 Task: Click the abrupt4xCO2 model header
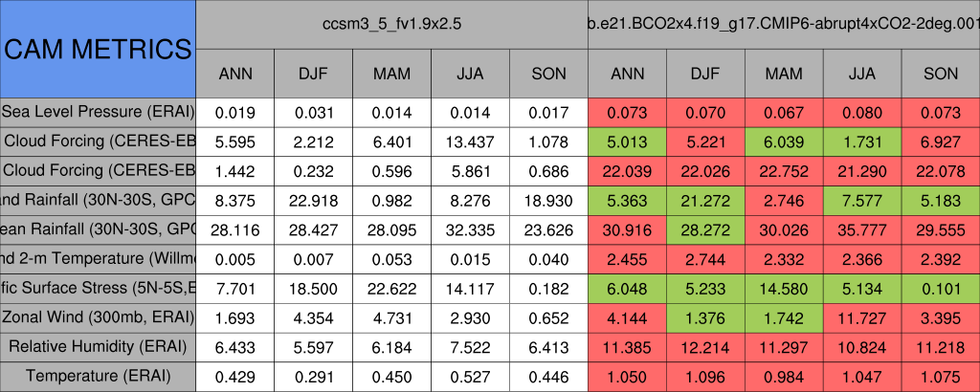coord(783,24)
